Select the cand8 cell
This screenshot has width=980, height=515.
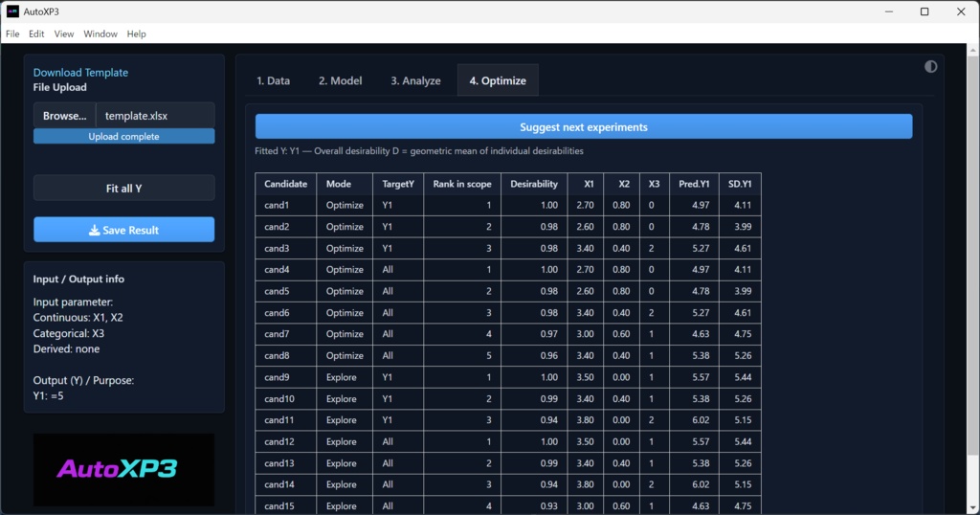285,355
